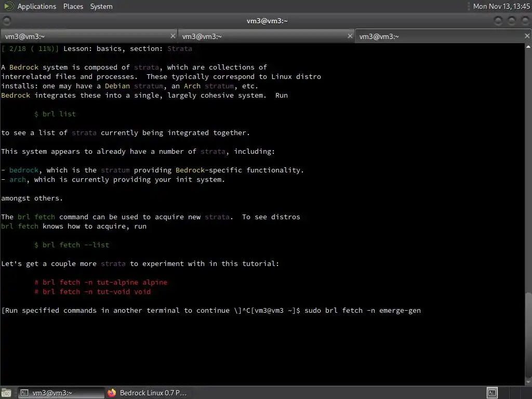Image resolution: width=532 pixels, height=399 pixels.
Task: Open the Applications menu
Action: (37, 6)
